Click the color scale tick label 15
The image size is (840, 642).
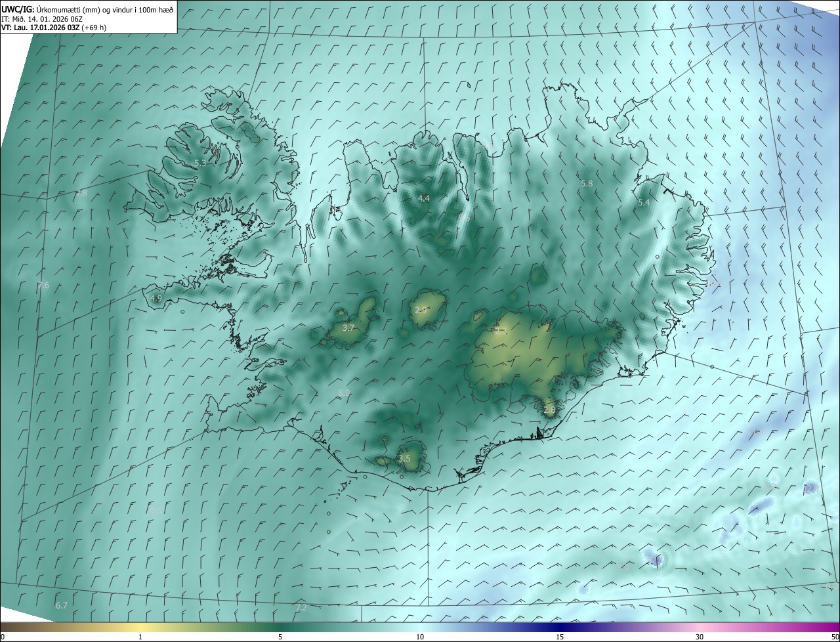coord(560,637)
